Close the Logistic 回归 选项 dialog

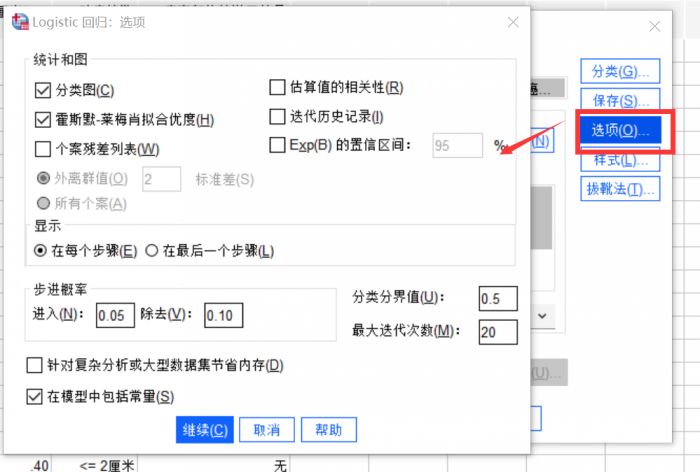tap(513, 22)
